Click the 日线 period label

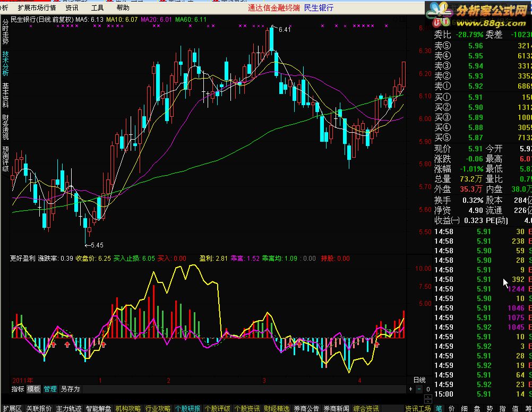coord(419,380)
